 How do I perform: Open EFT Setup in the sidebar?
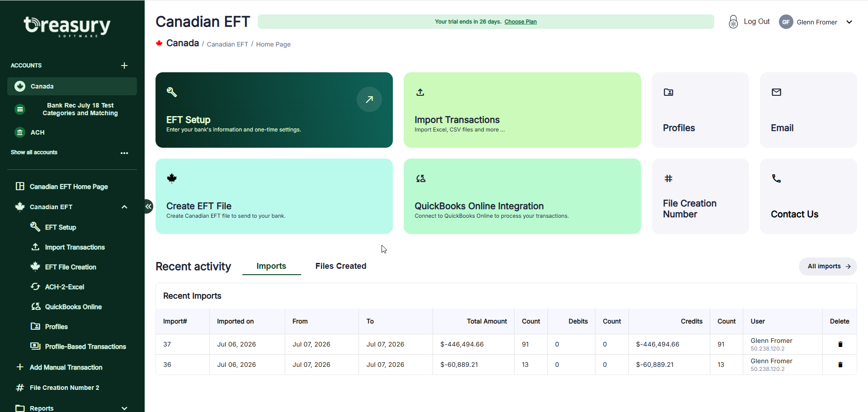(61, 227)
